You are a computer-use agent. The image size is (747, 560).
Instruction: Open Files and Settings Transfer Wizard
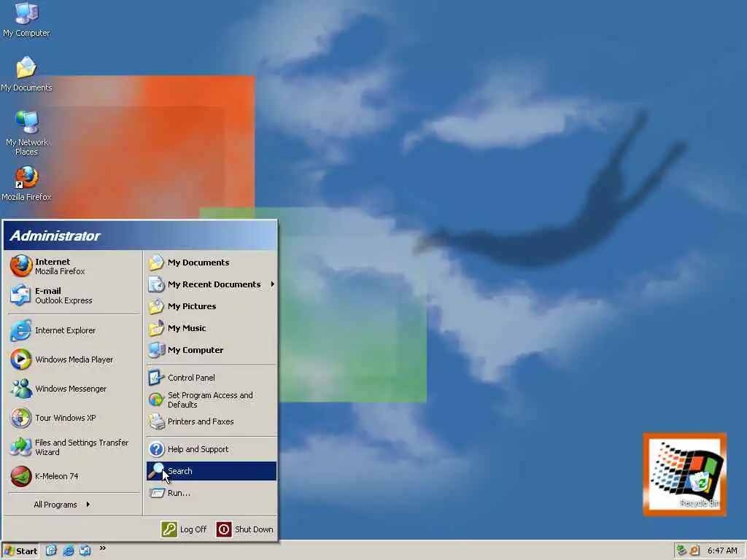(74, 447)
